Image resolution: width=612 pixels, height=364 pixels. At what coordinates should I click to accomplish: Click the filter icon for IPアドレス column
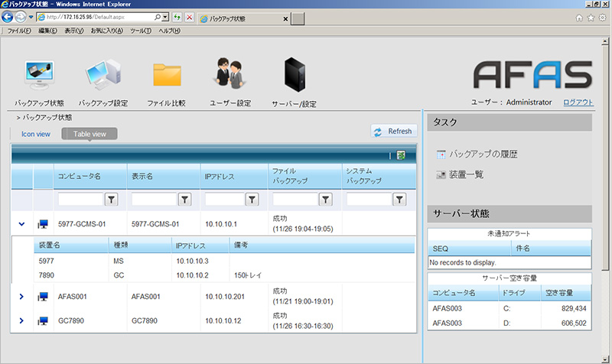coord(252,200)
